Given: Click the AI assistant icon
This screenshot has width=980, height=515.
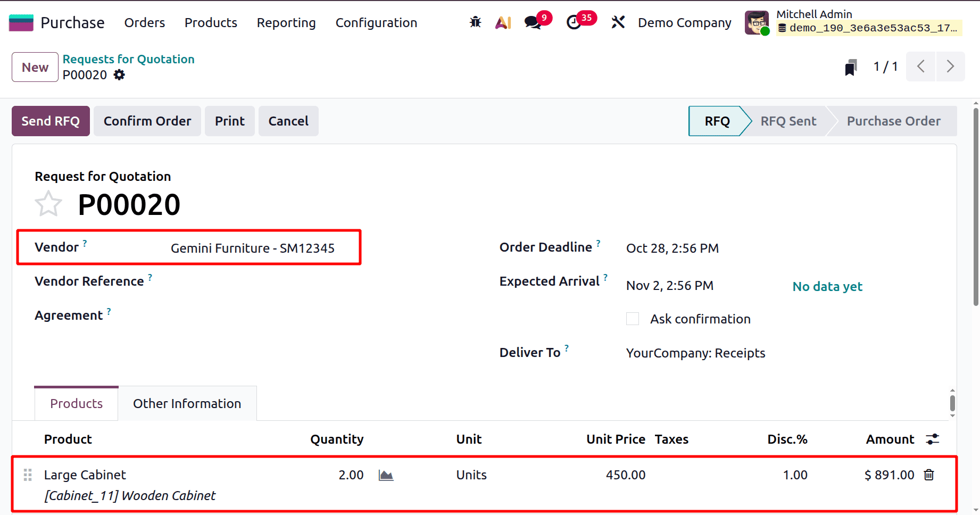Looking at the screenshot, I should (502, 22).
